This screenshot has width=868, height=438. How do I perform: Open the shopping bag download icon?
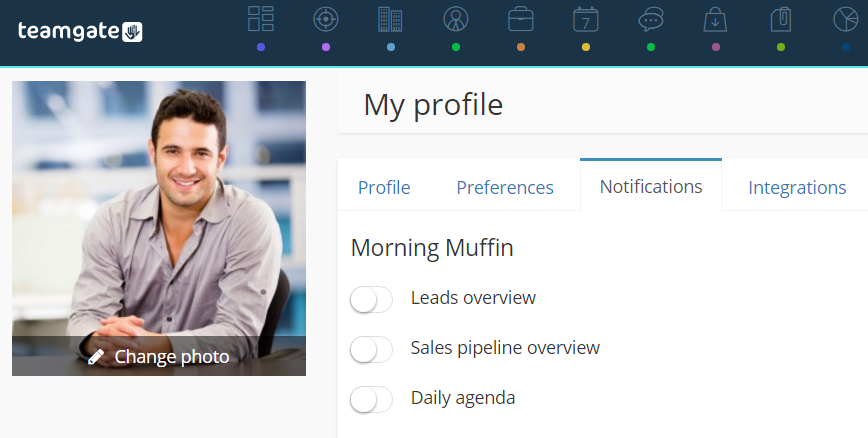[715, 19]
